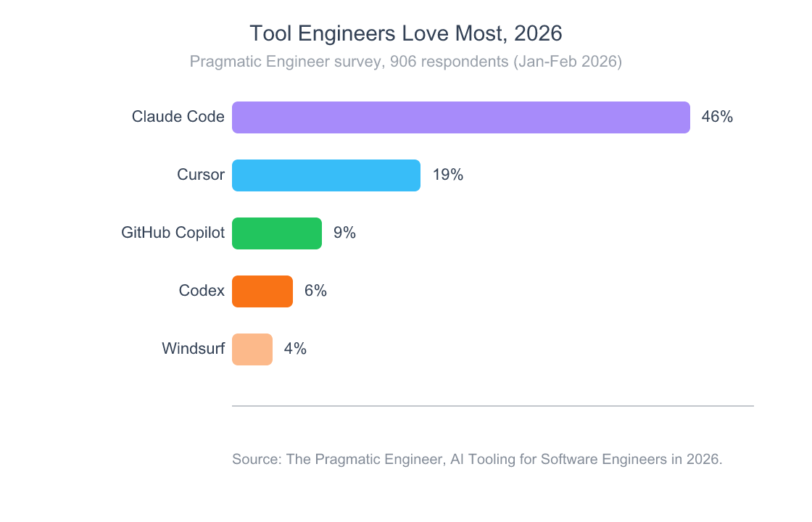Select the 'Windsurf' category label
The width and height of the screenshot is (812, 522).
193,349
